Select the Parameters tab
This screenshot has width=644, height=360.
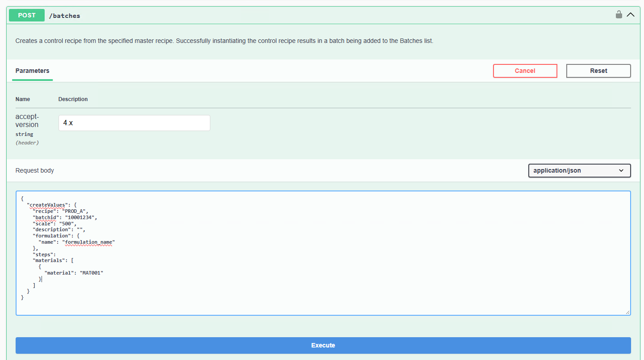coord(32,71)
